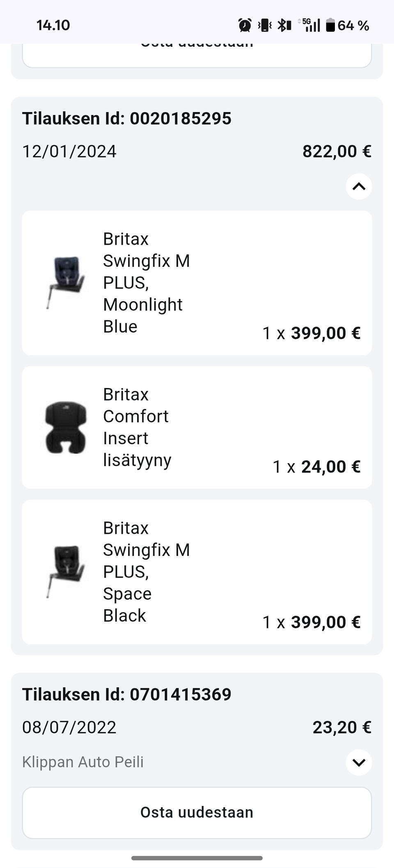Open Britax Swingfix M PLUS Space Black
The width and height of the screenshot is (394, 868).
click(146, 572)
